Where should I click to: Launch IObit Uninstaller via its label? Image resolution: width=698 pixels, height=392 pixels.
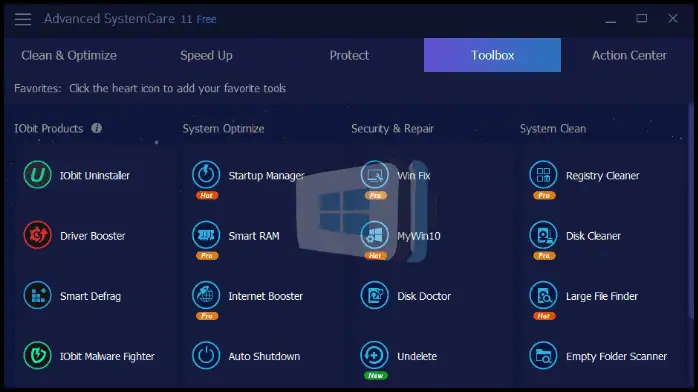pos(95,175)
